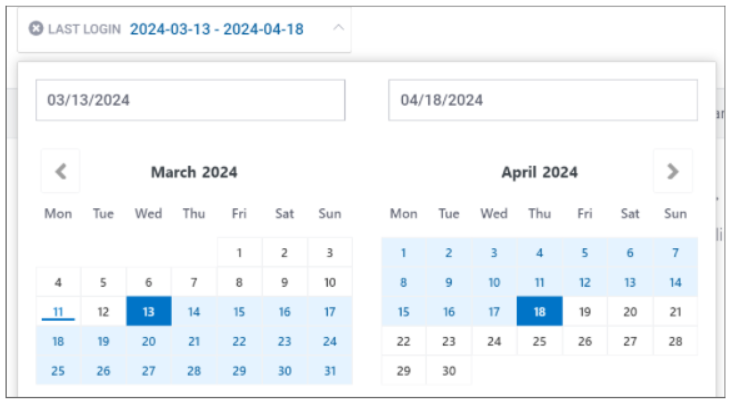Collapse the Last Login date range dropdown
Viewport: 730px width, 402px height.
tap(338, 28)
